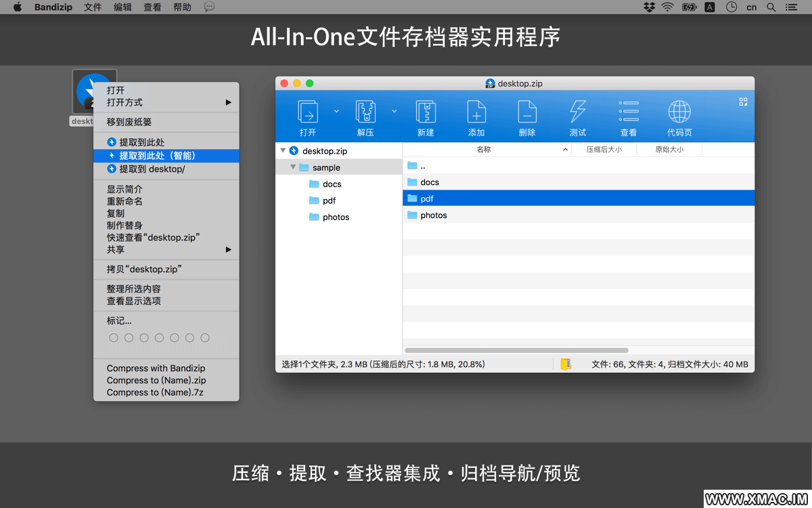This screenshot has width=812, height=508.
Task: Click the 原始大小 column header
Action: tap(669, 149)
